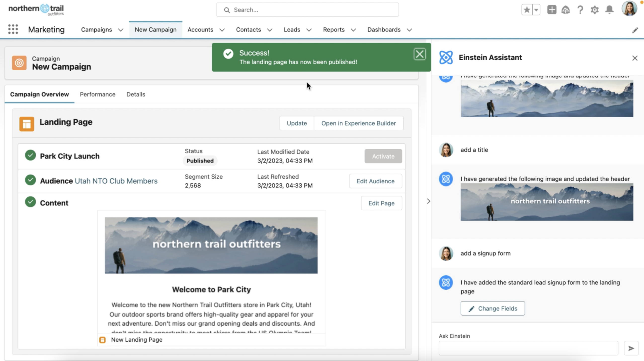Click the Change Fields button
The height and width of the screenshot is (361, 644).
click(493, 308)
